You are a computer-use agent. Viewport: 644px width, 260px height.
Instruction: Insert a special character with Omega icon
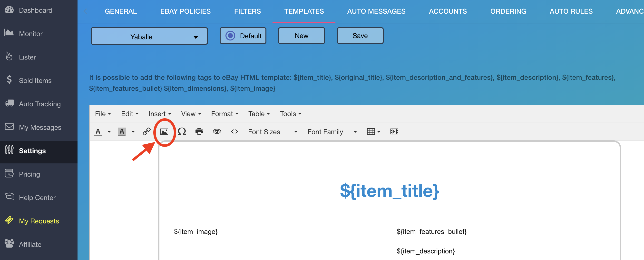(182, 132)
